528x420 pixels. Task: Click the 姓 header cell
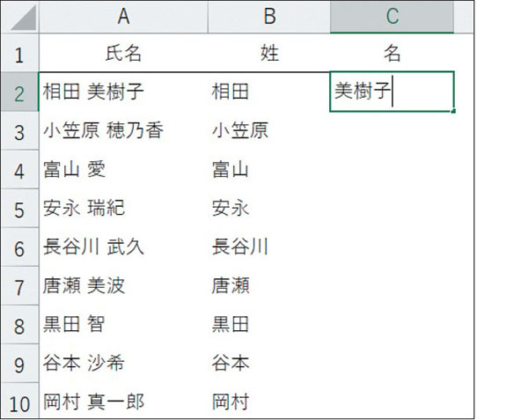(x=269, y=53)
